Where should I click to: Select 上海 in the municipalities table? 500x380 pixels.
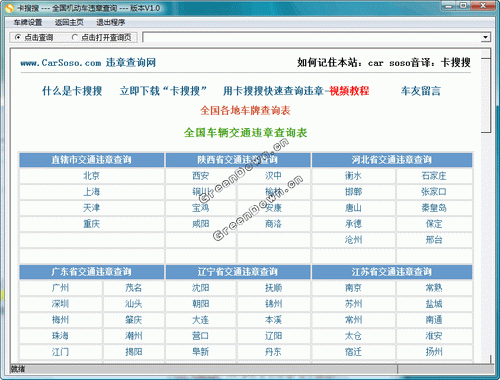pos(91,192)
